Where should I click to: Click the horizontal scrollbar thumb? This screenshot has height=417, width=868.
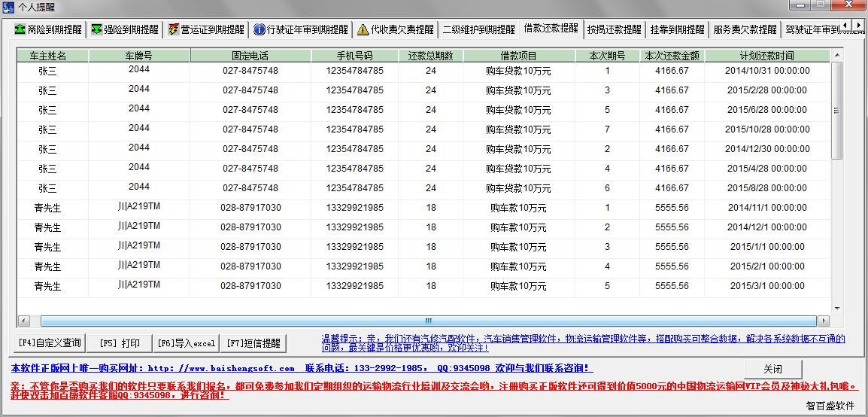pyautogui.click(x=429, y=321)
